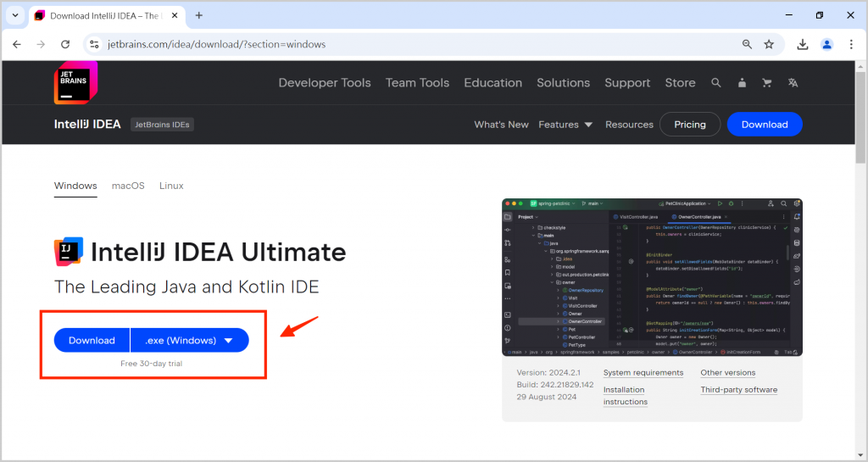The width and height of the screenshot is (868, 462).
Task: Switch to the macOS tab
Action: [x=128, y=186]
